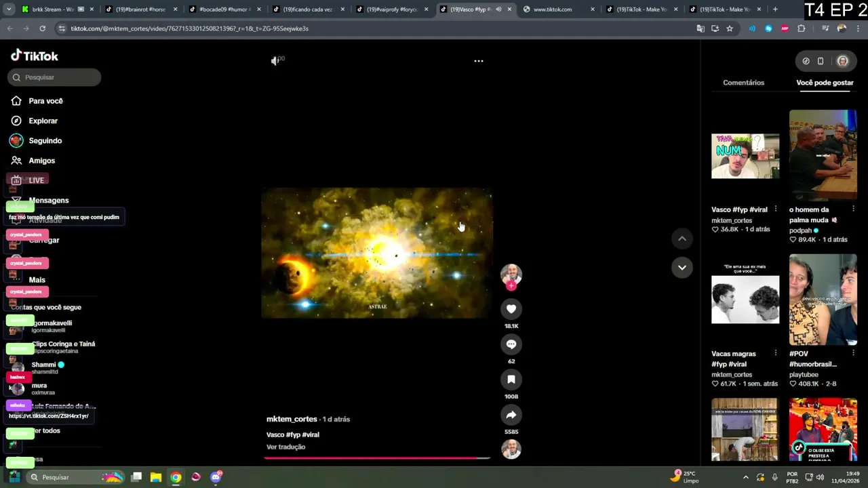Screen dimensions: 868x488
Task: Focus the TikTok Pesquisar search field
Action: [54, 77]
